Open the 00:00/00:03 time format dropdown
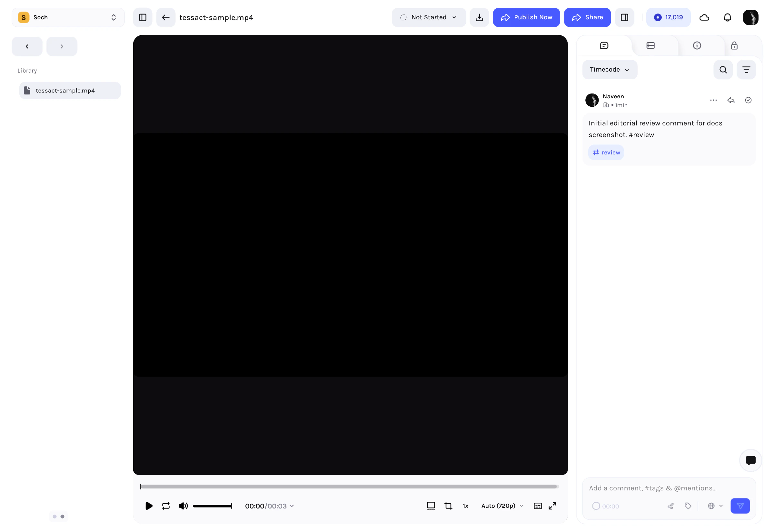This screenshot has width=774, height=532. (269, 506)
